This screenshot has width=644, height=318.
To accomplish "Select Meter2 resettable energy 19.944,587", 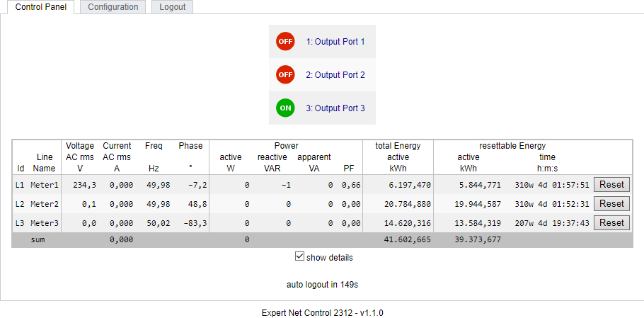I will click(x=478, y=204).
